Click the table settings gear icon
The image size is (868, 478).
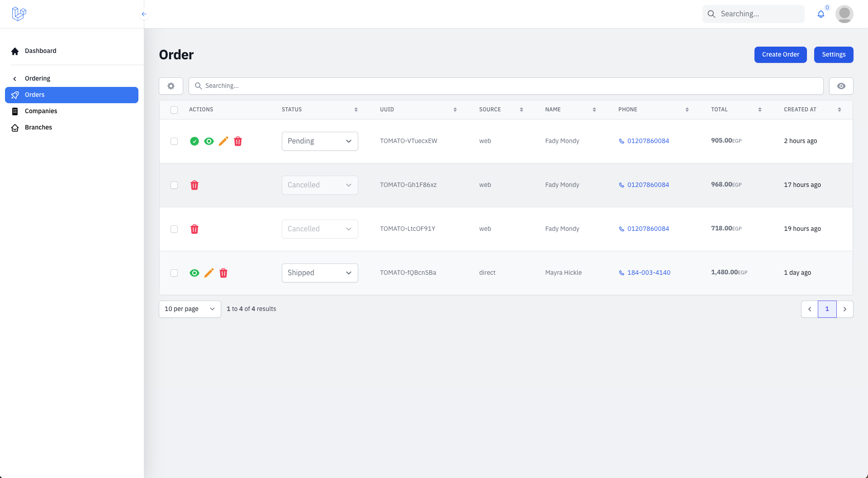(171, 86)
